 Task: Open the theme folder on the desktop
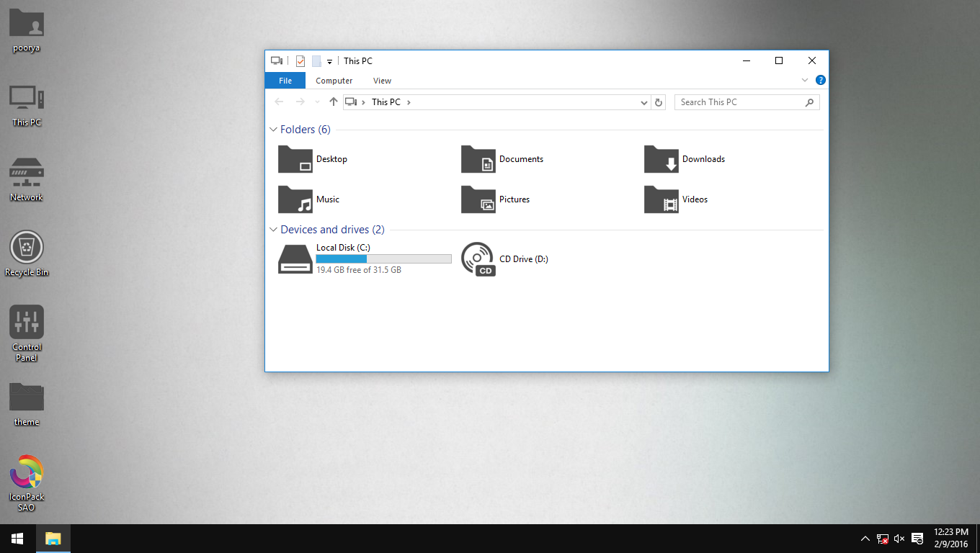point(27,397)
